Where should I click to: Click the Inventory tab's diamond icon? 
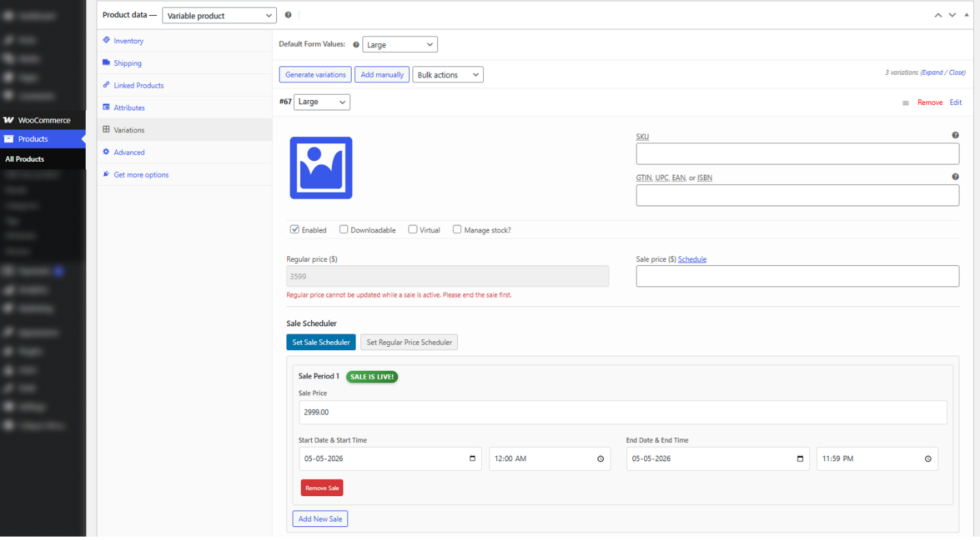[106, 40]
